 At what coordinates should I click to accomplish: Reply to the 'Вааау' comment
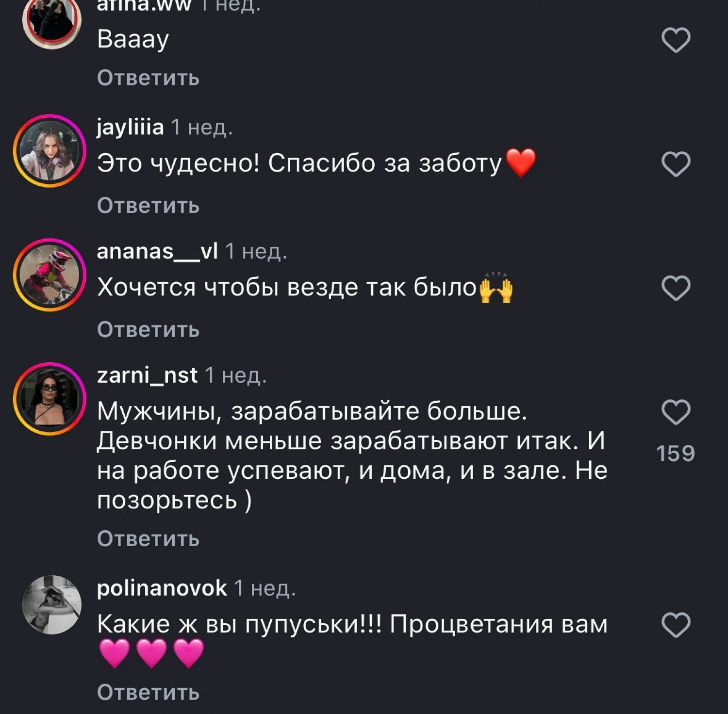[148, 78]
